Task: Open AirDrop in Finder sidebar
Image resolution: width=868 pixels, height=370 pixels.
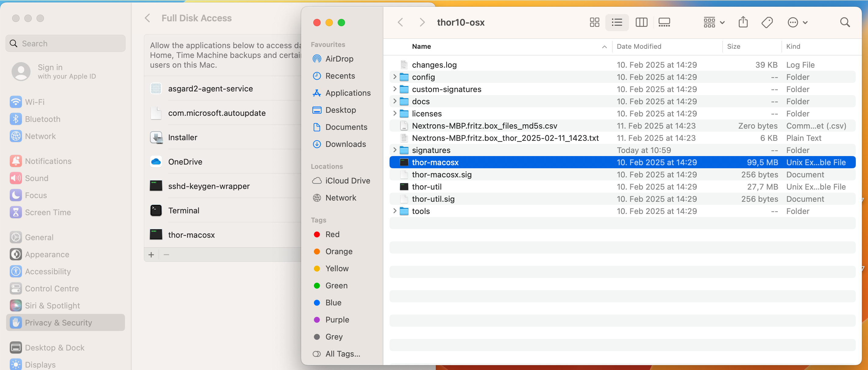Action: [339, 59]
